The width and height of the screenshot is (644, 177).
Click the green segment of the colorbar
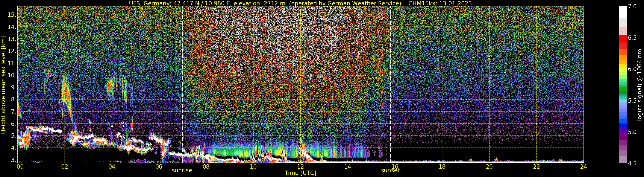click(x=623, y=89)
